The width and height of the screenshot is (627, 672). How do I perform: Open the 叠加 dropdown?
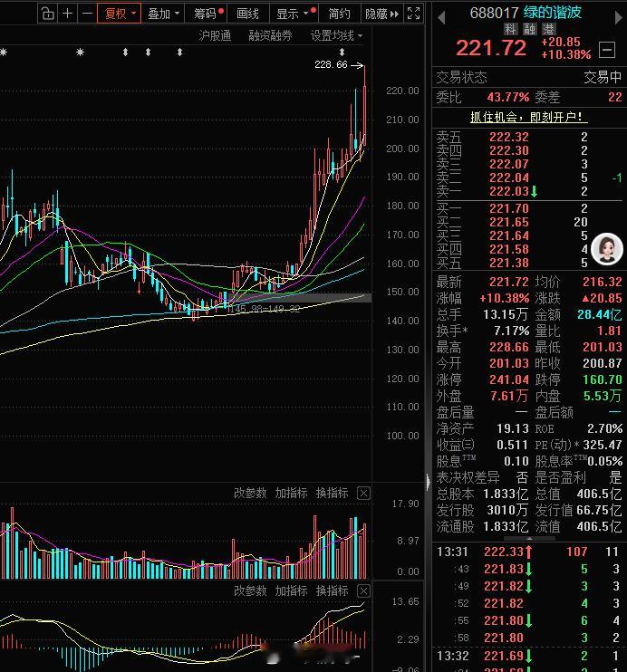click(x=163, y=14)
